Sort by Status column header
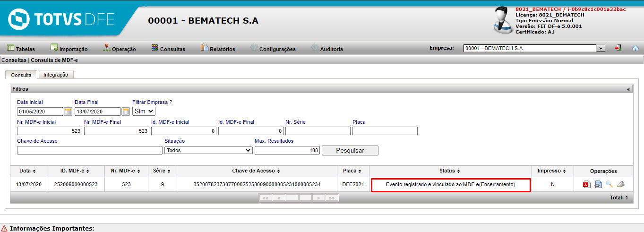This screenshot has width=644, height=232. tap(450, 171)
